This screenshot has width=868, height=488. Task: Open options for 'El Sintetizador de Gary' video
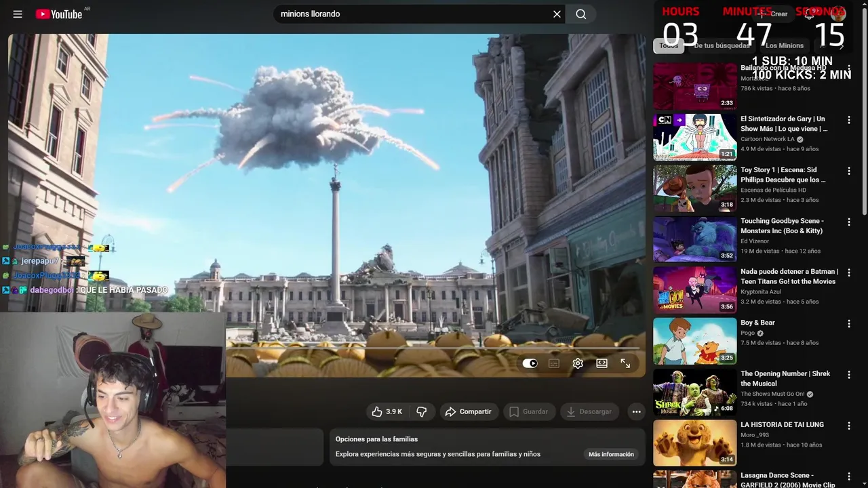point(848,120)
